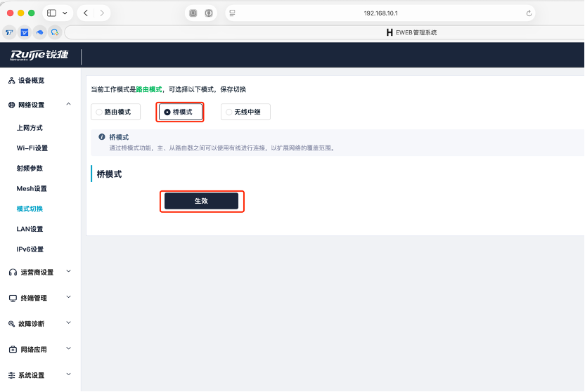
Task: Click the 网络设置 globe icon
Action: (x=11, y=105)
